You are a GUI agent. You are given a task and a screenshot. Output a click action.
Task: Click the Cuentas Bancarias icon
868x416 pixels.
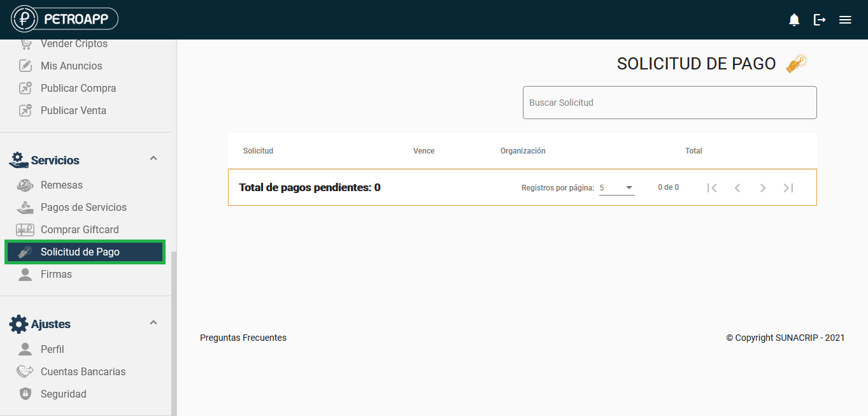[x=25, y=371]
